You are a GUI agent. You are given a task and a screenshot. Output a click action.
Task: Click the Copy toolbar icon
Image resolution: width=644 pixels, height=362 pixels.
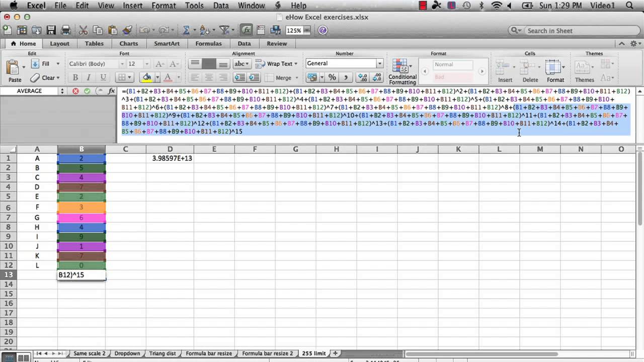(x=98, y=30)
